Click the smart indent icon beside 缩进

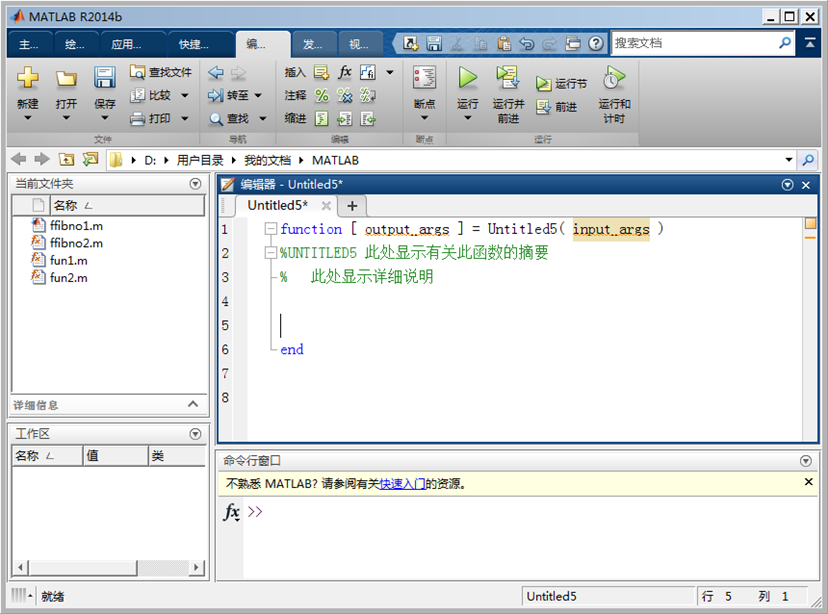[321, 119]
